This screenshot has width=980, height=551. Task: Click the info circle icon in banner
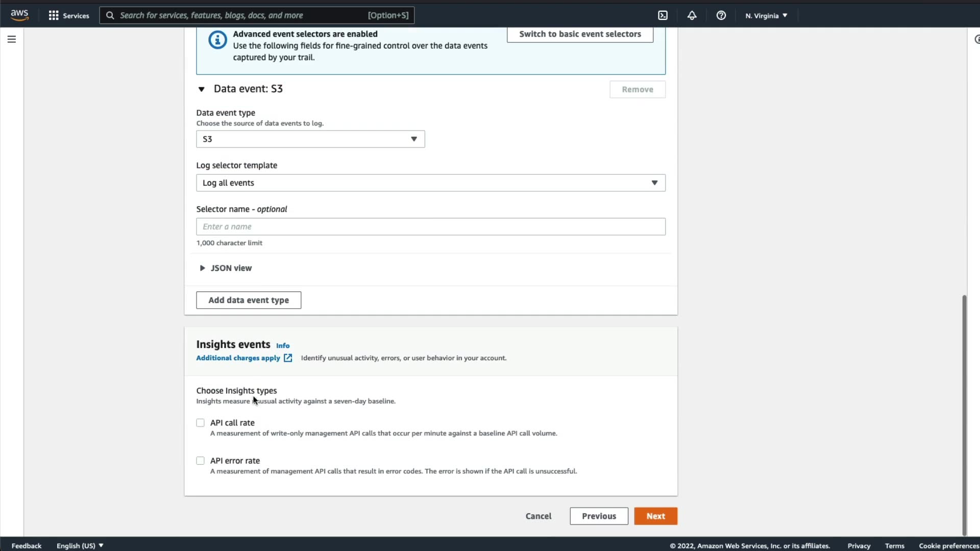(x=217, y=40)
